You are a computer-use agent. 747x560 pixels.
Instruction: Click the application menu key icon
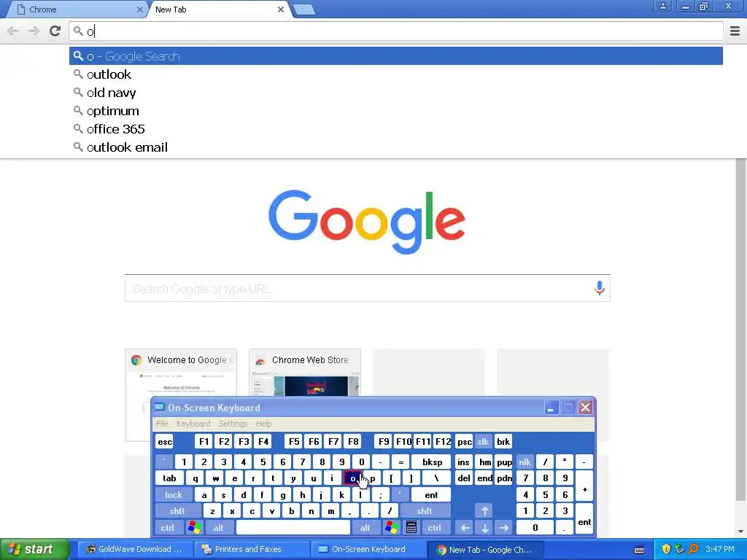point(411,528)
